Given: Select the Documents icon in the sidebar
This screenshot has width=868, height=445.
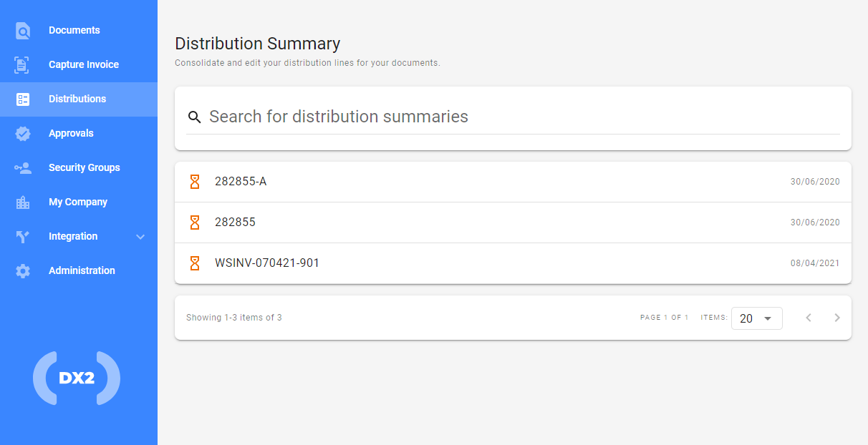Looking at the screenshot, I should 21,30.
